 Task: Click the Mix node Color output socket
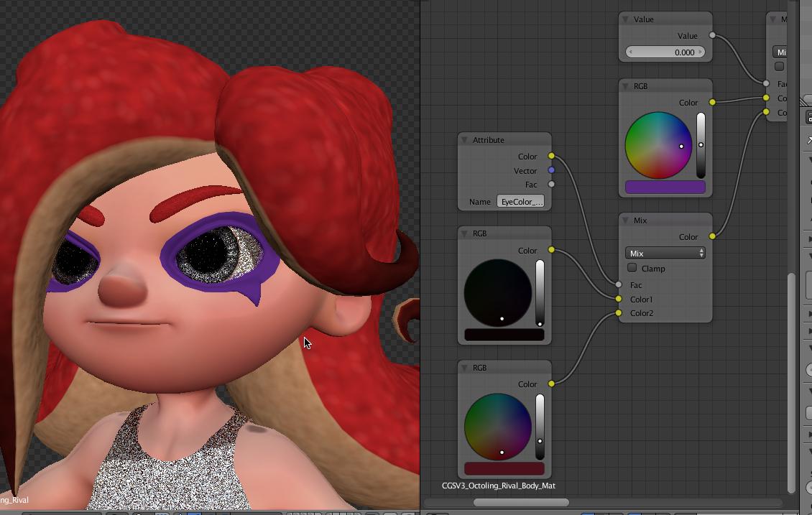coord(713,236)
